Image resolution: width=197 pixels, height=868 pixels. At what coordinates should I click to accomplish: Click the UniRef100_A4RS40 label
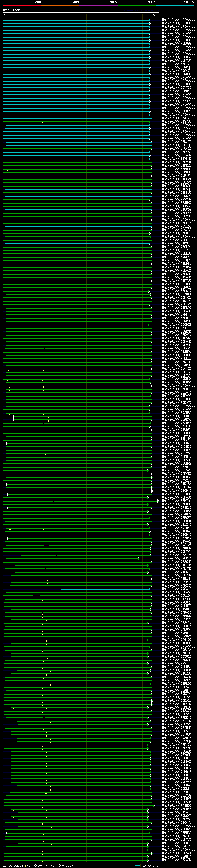[176, 338]
